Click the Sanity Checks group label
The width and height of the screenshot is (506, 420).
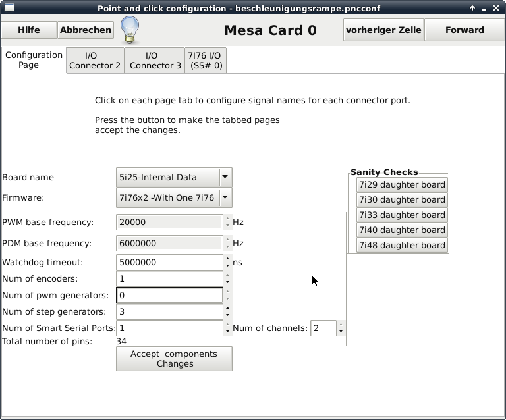[x=384, y=172]
